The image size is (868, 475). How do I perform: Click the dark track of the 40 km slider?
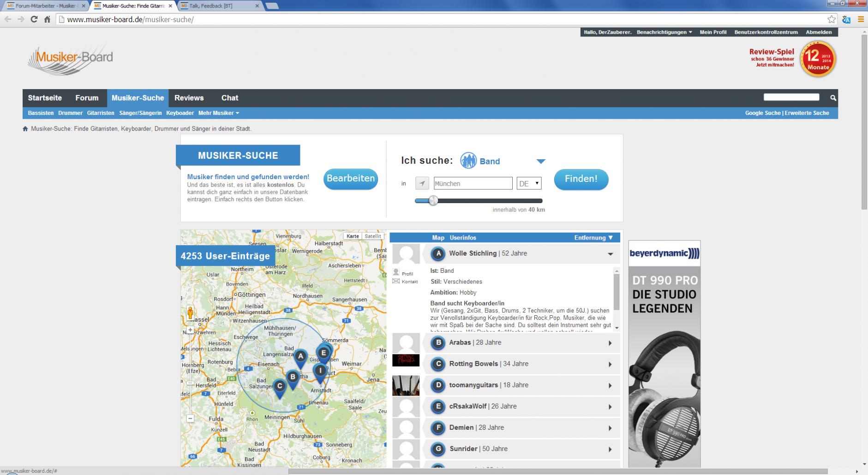[x=489, y=201]
